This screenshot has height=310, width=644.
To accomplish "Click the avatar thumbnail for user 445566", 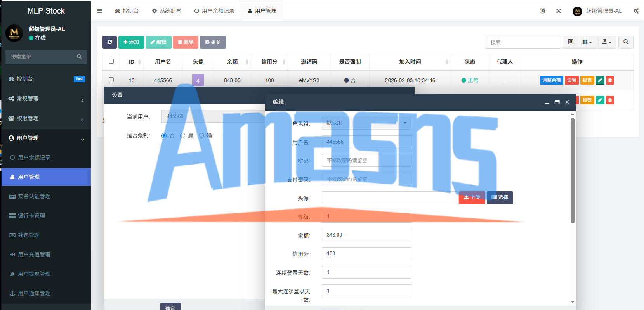I will coord(198,80).
